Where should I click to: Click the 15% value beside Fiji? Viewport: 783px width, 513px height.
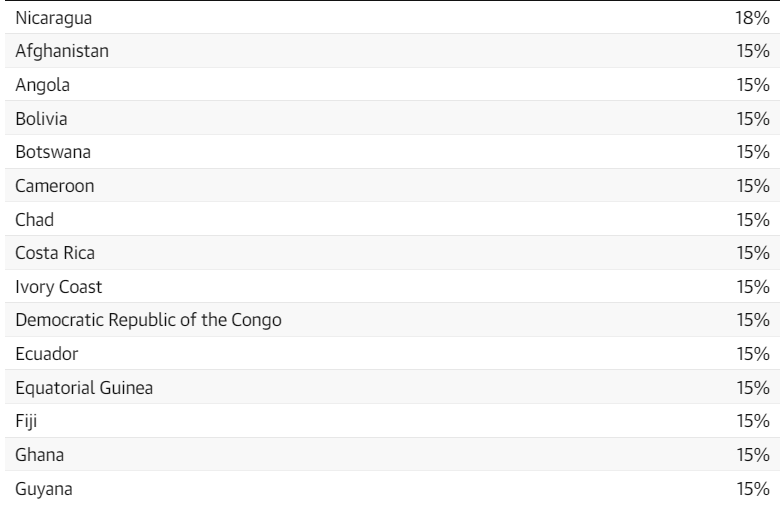tap(753, 421)
